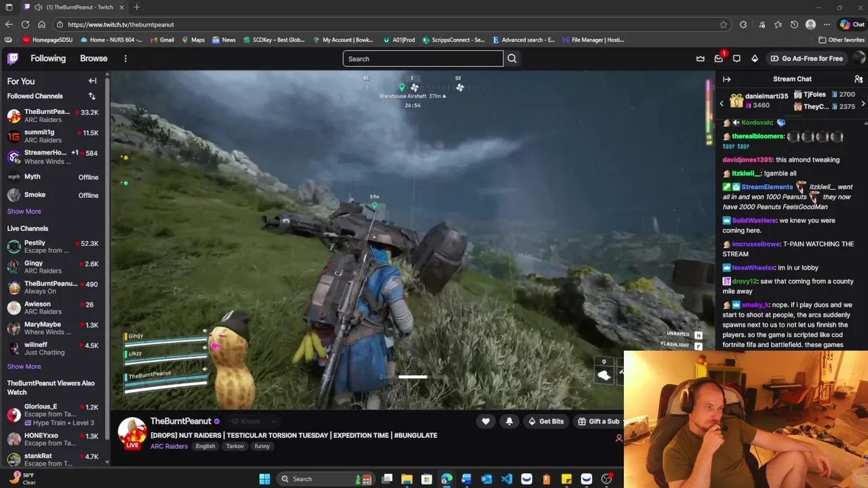Follow heart button under the stream
This screenshot has width=868, height=488.
pyautogui.click(x=486, y=422)
